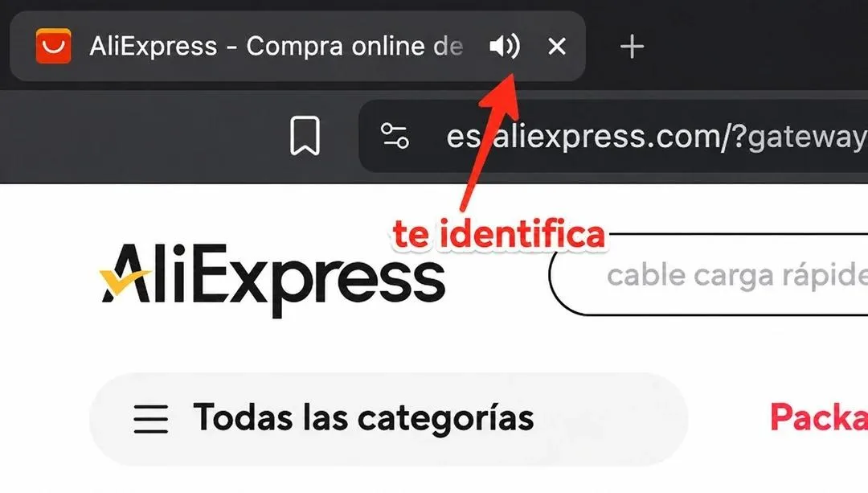Click the yellow checkmark in AliExpress logo
The width and height of the screenshot is (868, 493).
tap(123, 281)
